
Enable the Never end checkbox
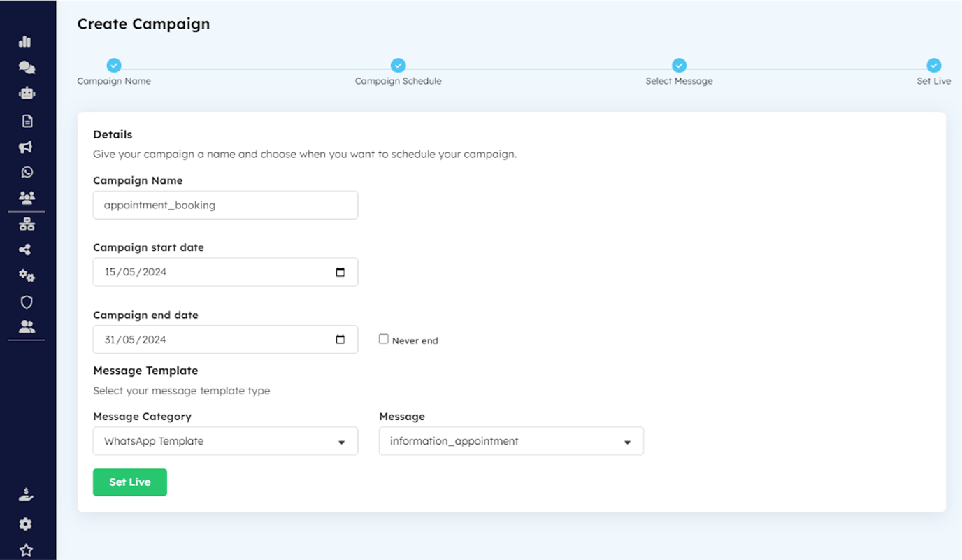pos(383,338)
